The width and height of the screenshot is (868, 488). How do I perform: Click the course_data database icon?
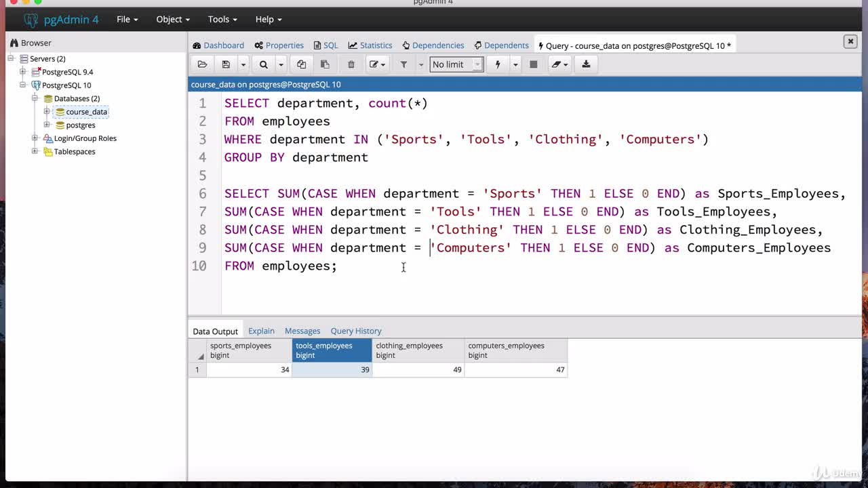tap(60, 112)
